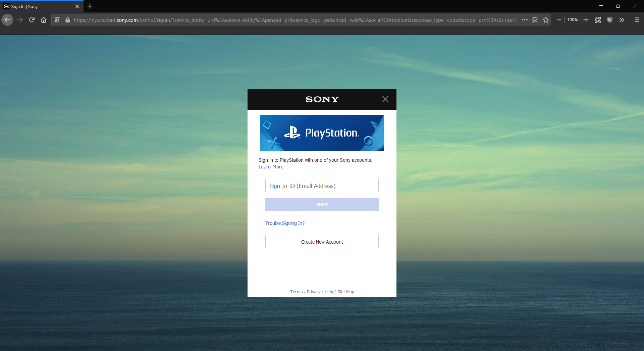Screen dimensions: 644x351
Task: Reset zoom level showing 100%
Action: pos(572,20)
